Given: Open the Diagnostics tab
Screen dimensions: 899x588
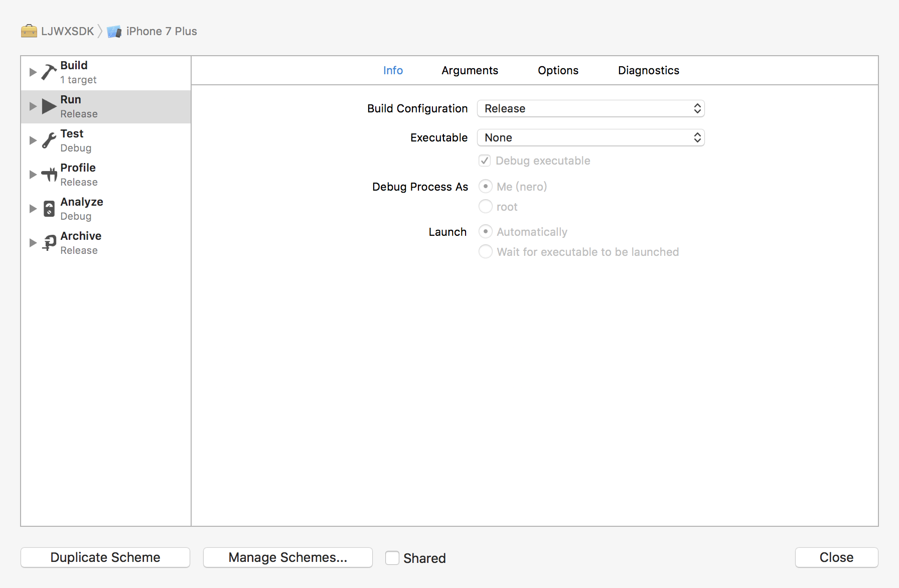Looking at the screenshot, I should click(x=648, y=70).
